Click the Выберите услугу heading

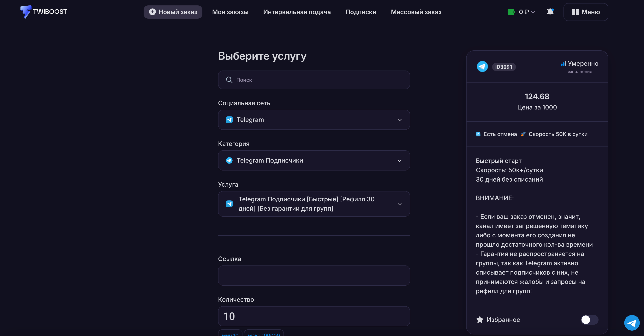point(262,56)
